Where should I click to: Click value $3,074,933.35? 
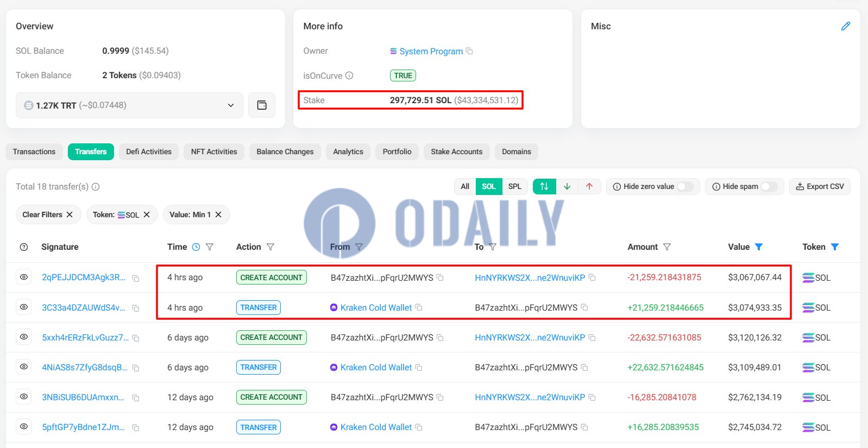755,307
